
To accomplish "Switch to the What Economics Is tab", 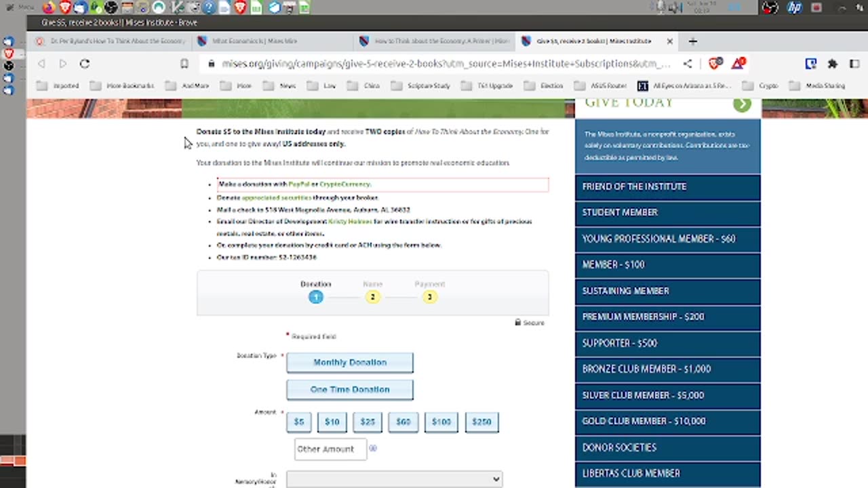I will [271, 41].
